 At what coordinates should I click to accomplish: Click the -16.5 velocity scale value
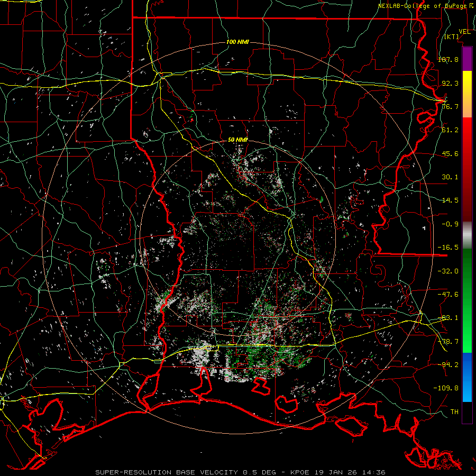click(x=448, y=248)
